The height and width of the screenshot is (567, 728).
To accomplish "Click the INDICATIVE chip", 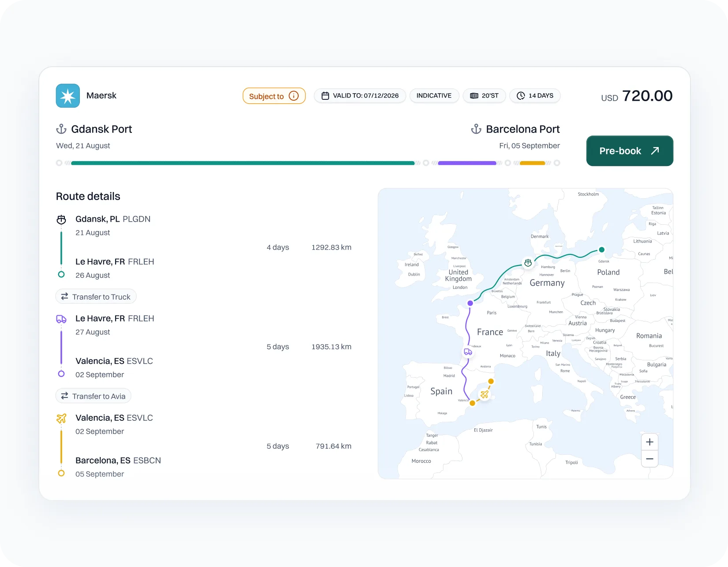I will [434, 96].
